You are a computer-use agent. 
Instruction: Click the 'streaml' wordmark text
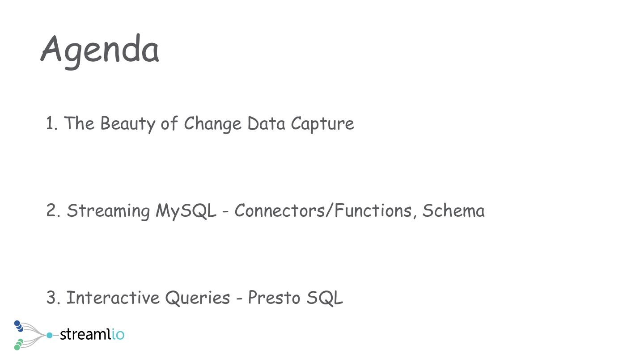85,334
